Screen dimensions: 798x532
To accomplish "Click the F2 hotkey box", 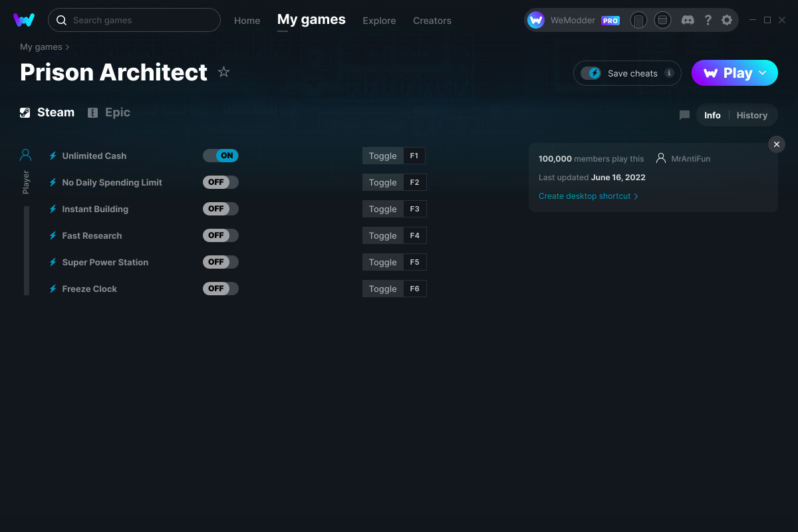I will [x=415, y=182].
